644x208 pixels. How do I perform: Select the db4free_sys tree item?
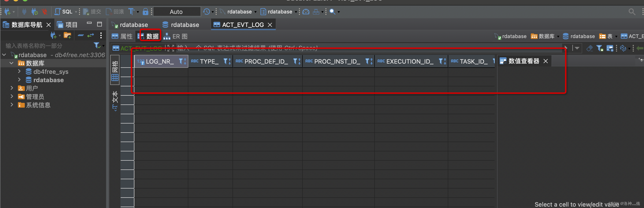[47, 72]
